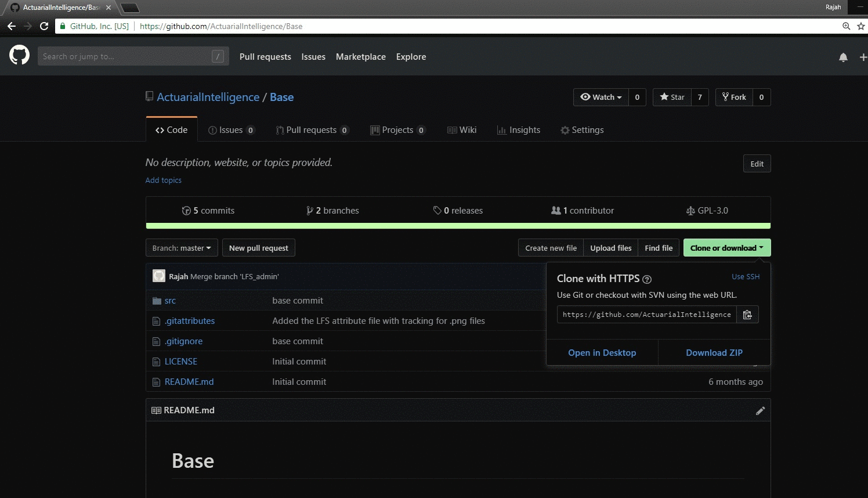Click the Add topics link
This screenshot has width=868, height=498.
point(164,181)
